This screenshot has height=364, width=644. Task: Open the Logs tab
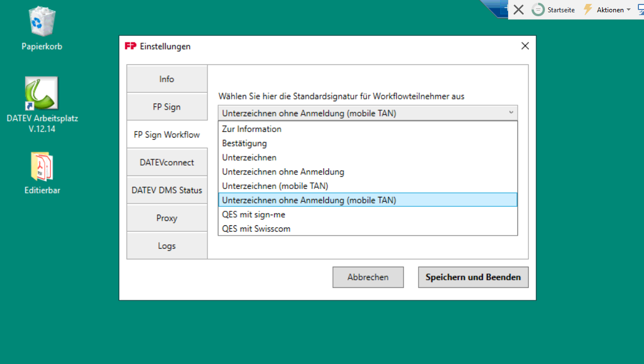(x=167, y=245)
